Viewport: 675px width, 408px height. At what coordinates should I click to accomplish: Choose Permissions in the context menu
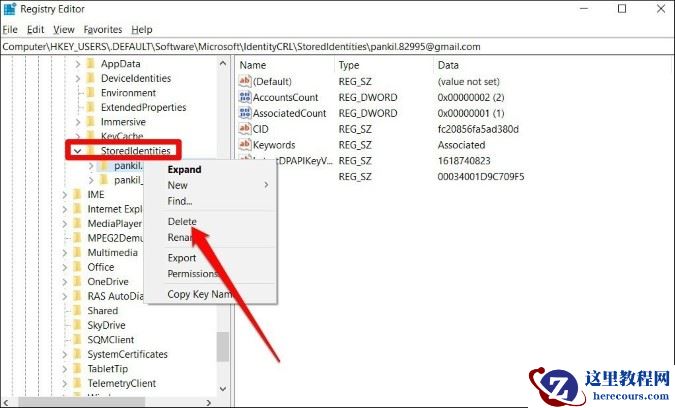[192, 274]
